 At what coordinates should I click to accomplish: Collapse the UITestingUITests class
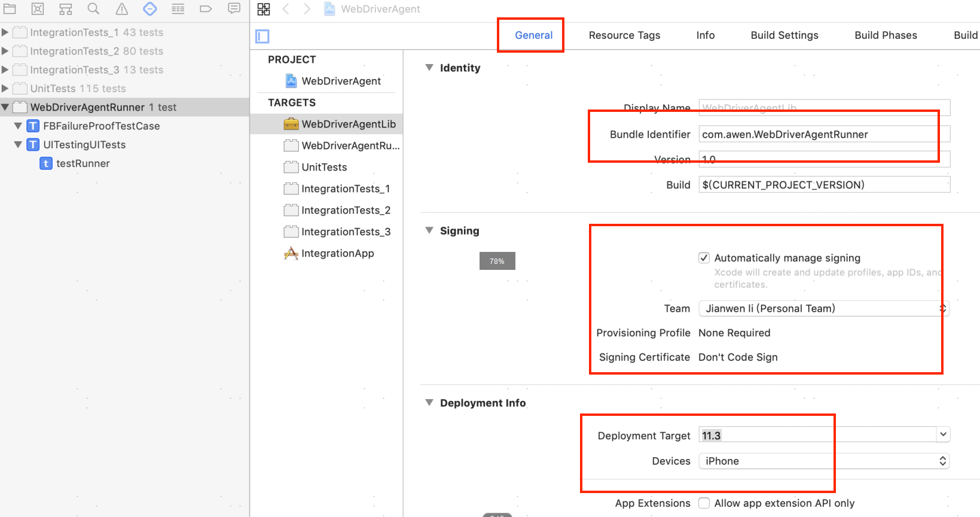point(18,145)
